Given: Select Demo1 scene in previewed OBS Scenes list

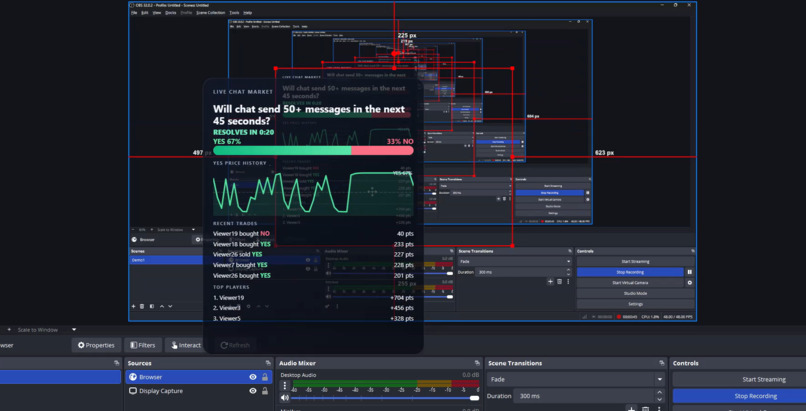Looking at the screenshot, I should (166, 260).
